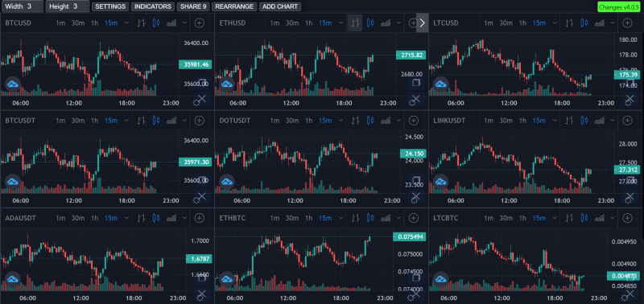The width and height of the screenshot is (644, 304).
Task: Choose area chart style for LTCUSD panel
Action: (599, 23)
